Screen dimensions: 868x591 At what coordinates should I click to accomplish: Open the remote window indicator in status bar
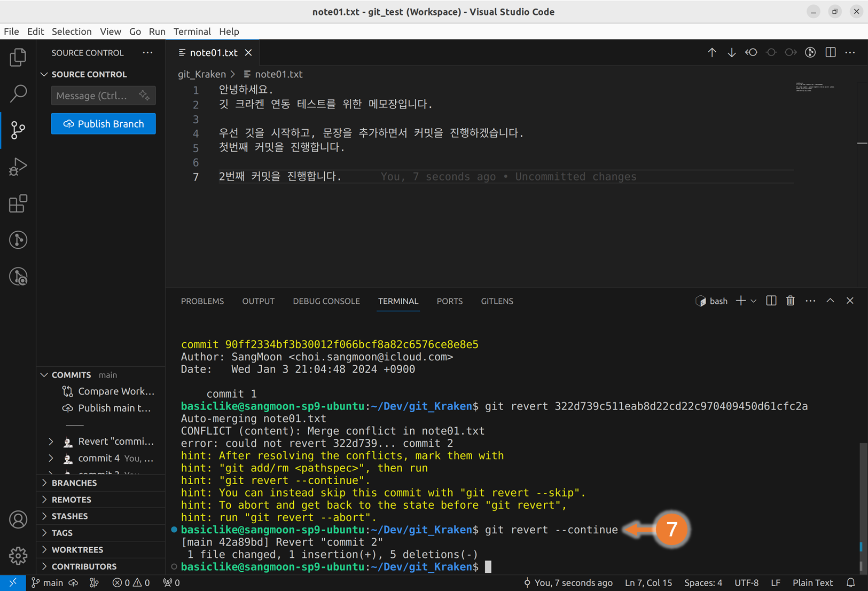13,583
